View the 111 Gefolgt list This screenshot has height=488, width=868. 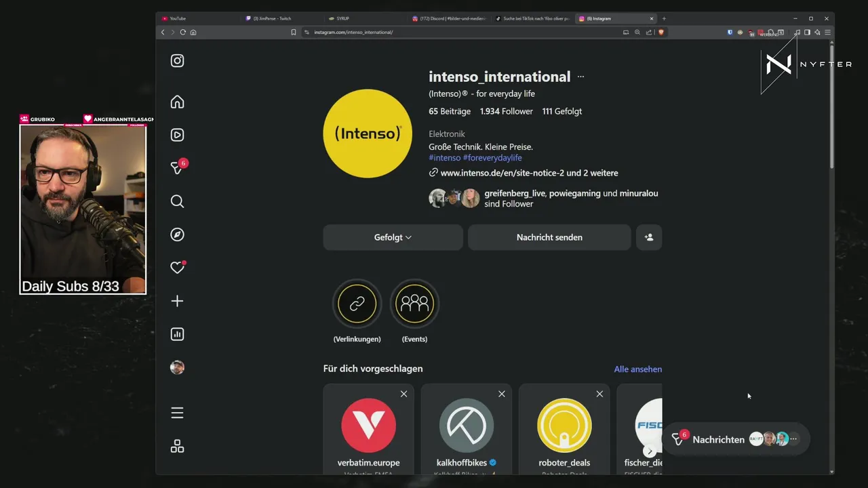[562, 111]
